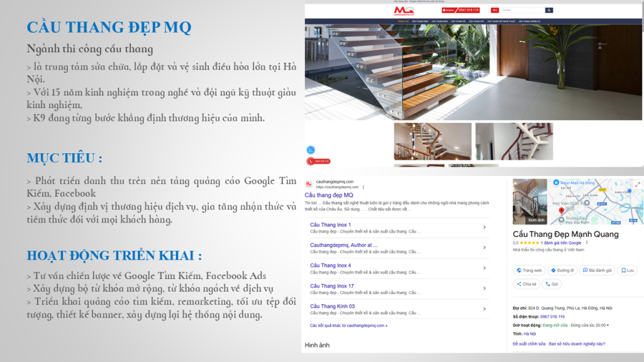The height and width of the screenshot is (362, 644).
Task: Click the Gọi call button
Action: click(552, 284)
